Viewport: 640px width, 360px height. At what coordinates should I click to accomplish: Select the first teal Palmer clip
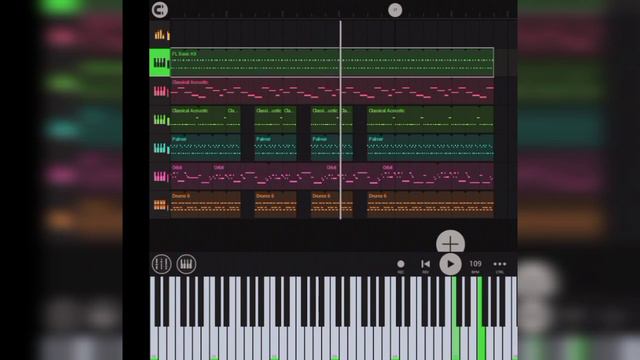coord(205,148)
